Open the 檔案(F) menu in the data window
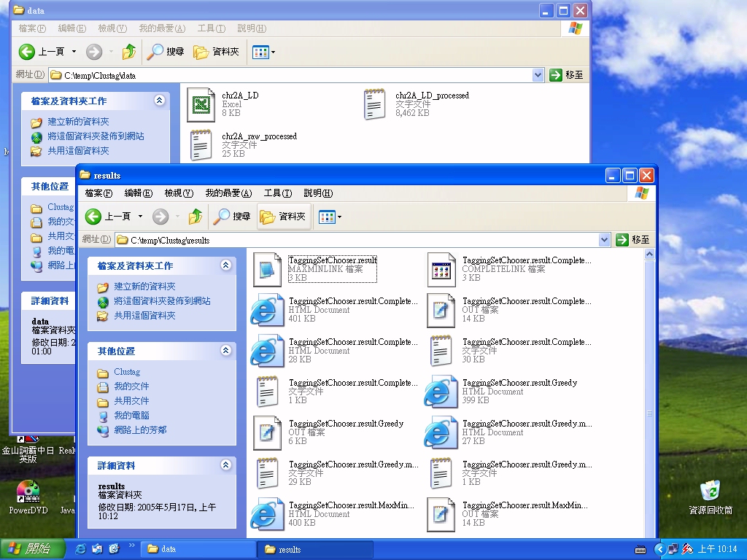This screenshot has width=747, height=560. [32, 28]
